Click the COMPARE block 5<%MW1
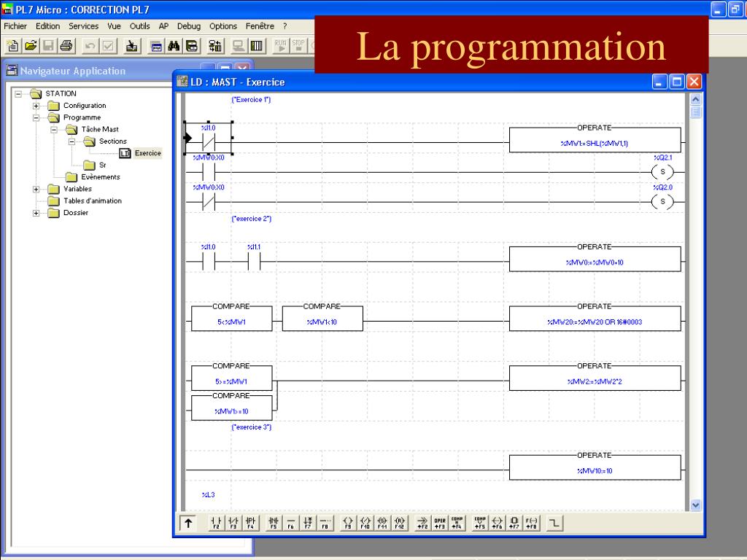This screenshot has height=560, width=747. tap(231, 318)
